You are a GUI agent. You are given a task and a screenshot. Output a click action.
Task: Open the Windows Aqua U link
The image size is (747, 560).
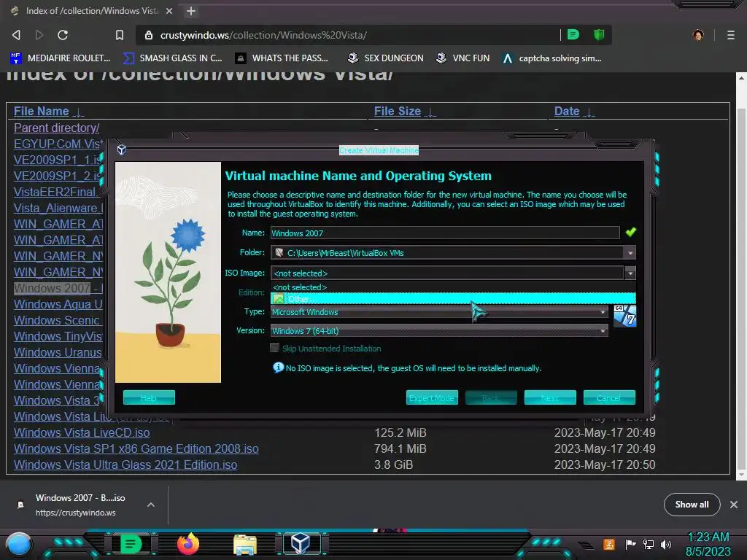click(x=58, y=304)
